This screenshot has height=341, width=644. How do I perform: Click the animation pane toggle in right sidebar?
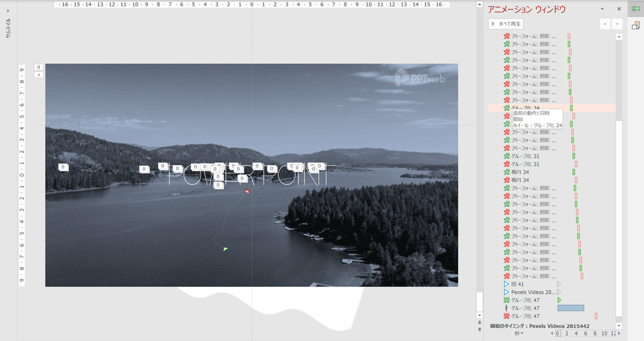pyautogui.click(x=636, y=9)
